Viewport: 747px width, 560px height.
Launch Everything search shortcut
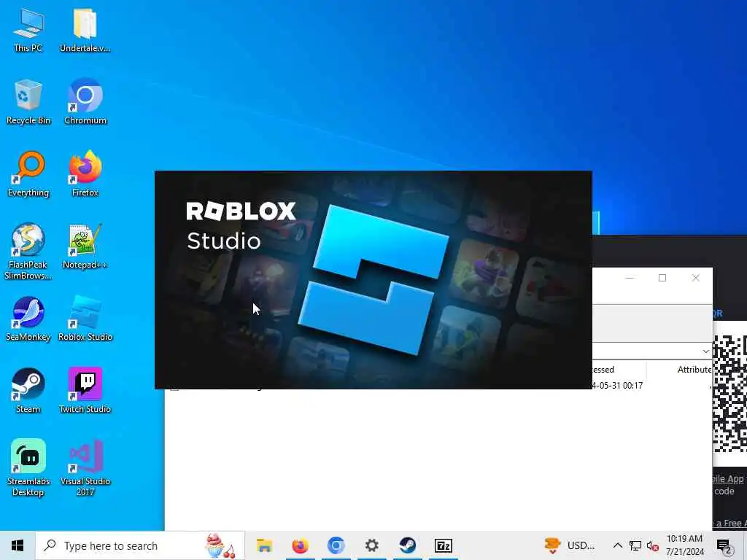(28, 174)
